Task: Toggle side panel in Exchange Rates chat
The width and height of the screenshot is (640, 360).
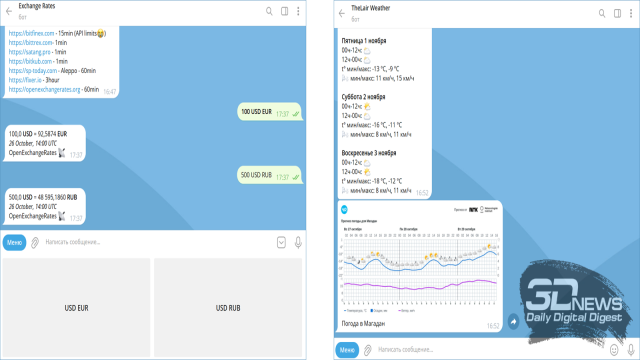Action: click(x=284, y=11)
